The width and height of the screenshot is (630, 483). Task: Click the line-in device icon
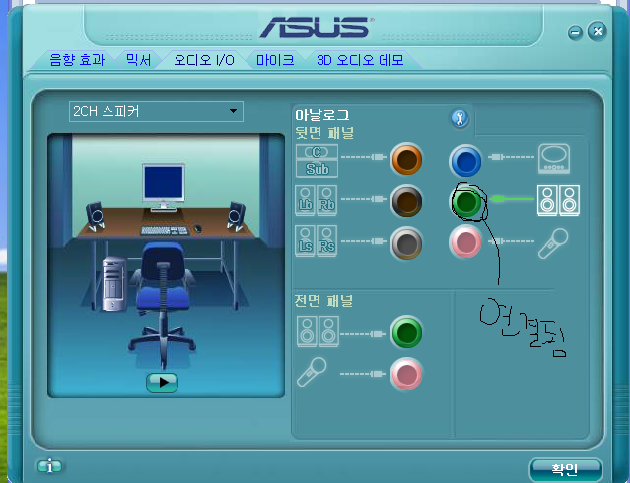tap(554, 159)
